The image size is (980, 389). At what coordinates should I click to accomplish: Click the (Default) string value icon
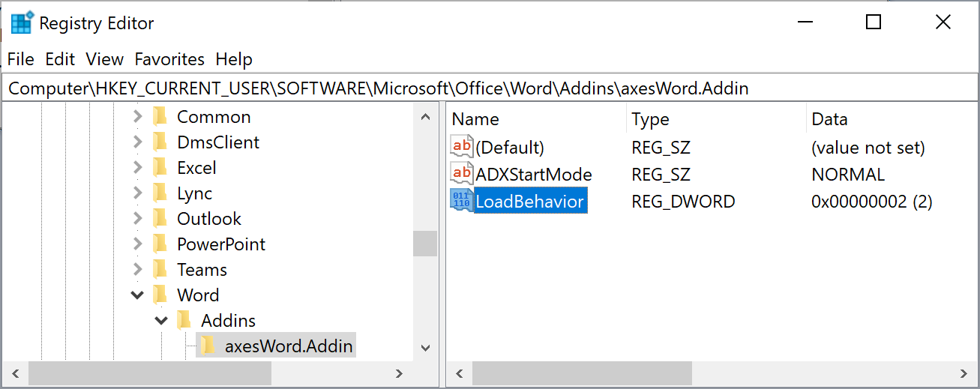pyautogui.click(x=462, y=147)
